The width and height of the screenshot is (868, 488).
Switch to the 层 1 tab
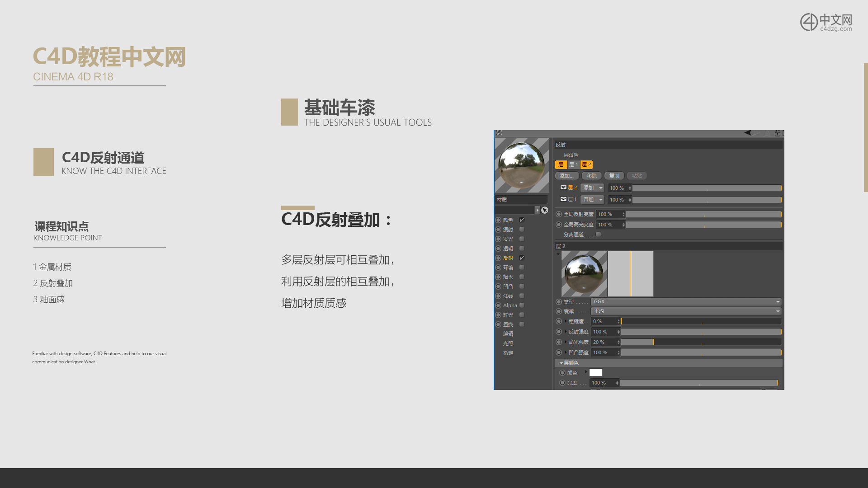[x=574, y=165]
